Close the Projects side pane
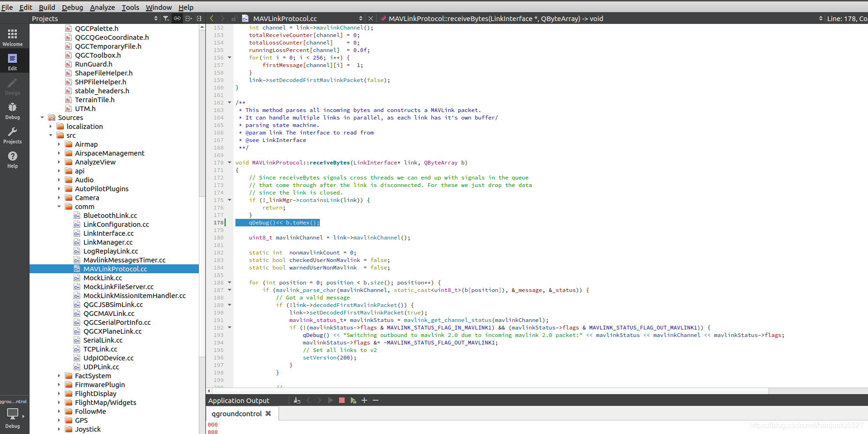Viewport: 868px width, 434px height. [x=199, y=18]
